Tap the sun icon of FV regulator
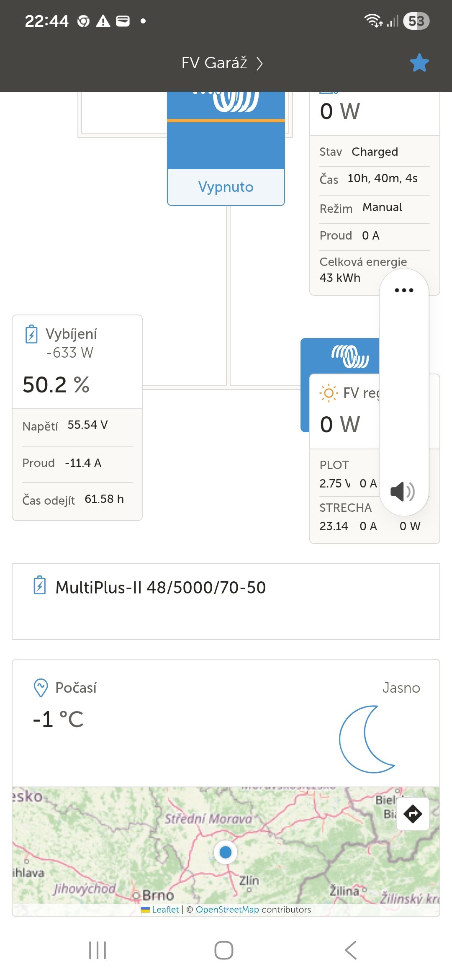Image resolution: width=452 pixels, height=980 pixels. pos(329,393)
